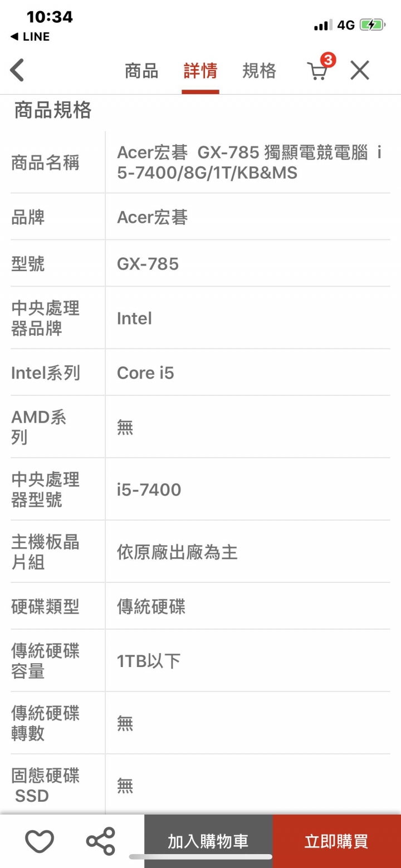Tap the back arrow icon
This screenshot has width=401, height=868.
coord(17,71)
